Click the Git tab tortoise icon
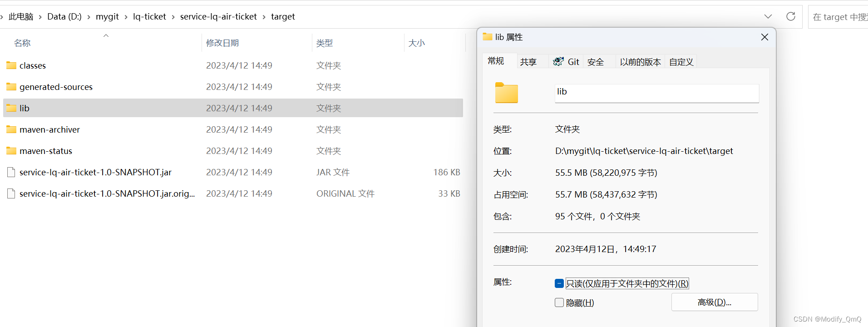The width and height of the screenshot is (868, 327). click(558, 61)
